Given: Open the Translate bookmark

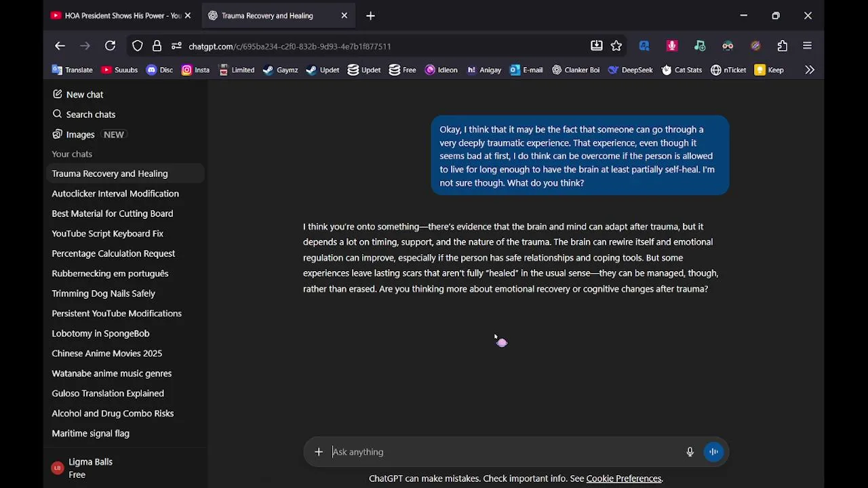Looking at the screenshot, I should pos(73,70).
